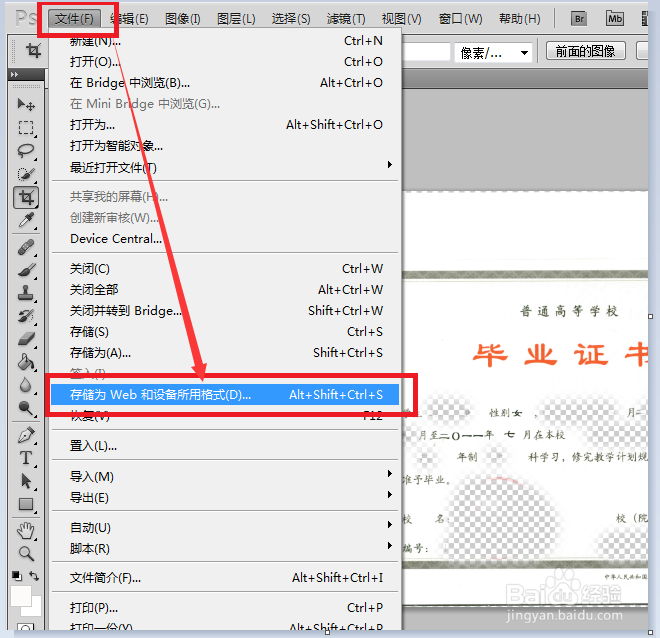Select the Path Selection tool
This screenshot has height=638, width=660.
26,481
